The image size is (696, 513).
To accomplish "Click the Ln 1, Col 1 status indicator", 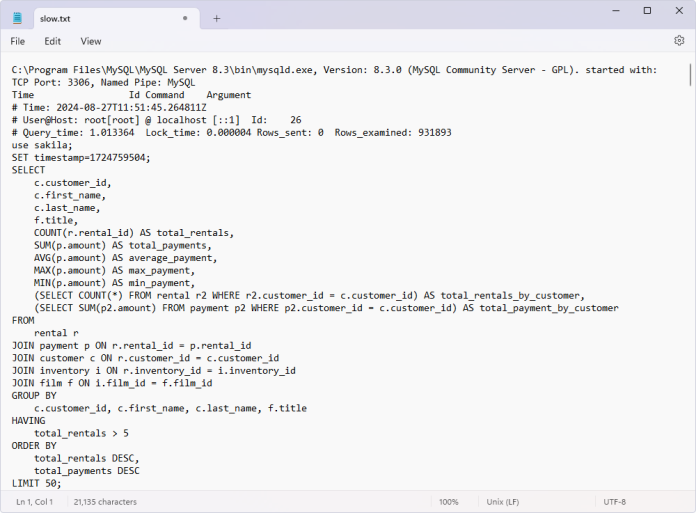I will pos(35,501).
